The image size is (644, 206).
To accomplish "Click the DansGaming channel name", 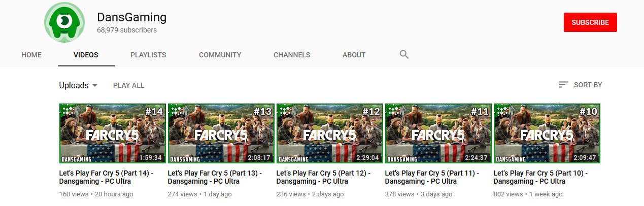I will pos(132,17).
